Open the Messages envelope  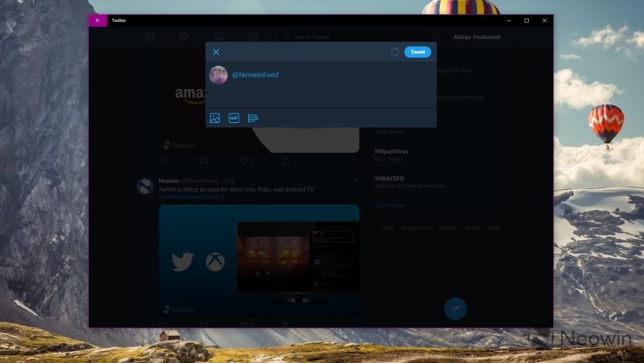click(253, 37)
